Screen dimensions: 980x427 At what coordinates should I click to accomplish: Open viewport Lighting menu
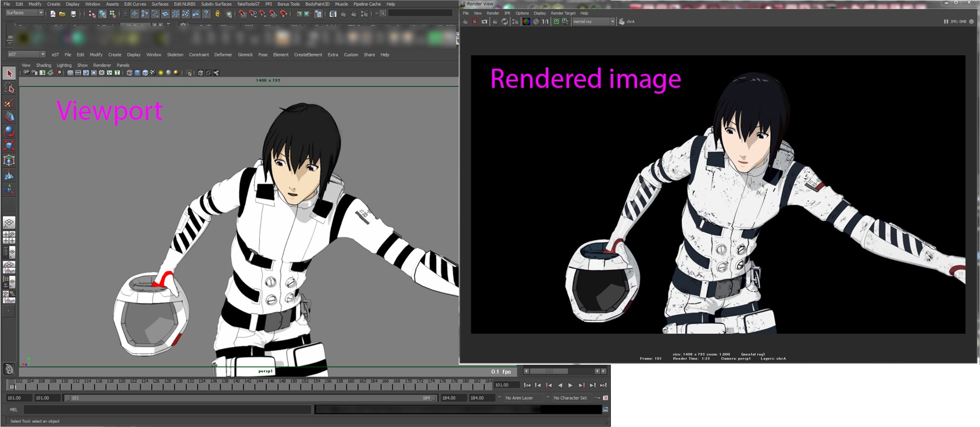[x=64, y=65]
